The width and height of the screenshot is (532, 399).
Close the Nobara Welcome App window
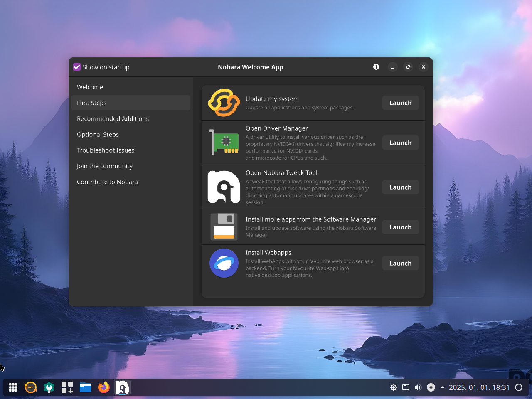click(424, 67)
